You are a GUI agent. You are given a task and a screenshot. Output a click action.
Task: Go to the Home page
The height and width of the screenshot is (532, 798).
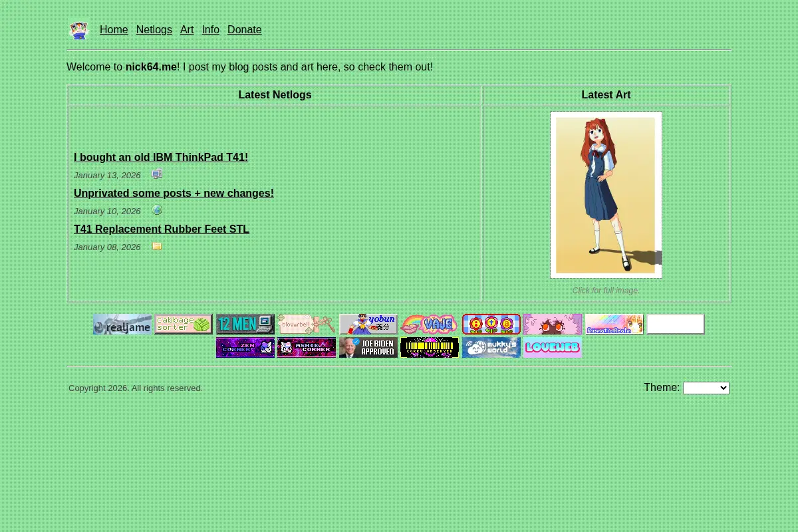coord(114,30)
